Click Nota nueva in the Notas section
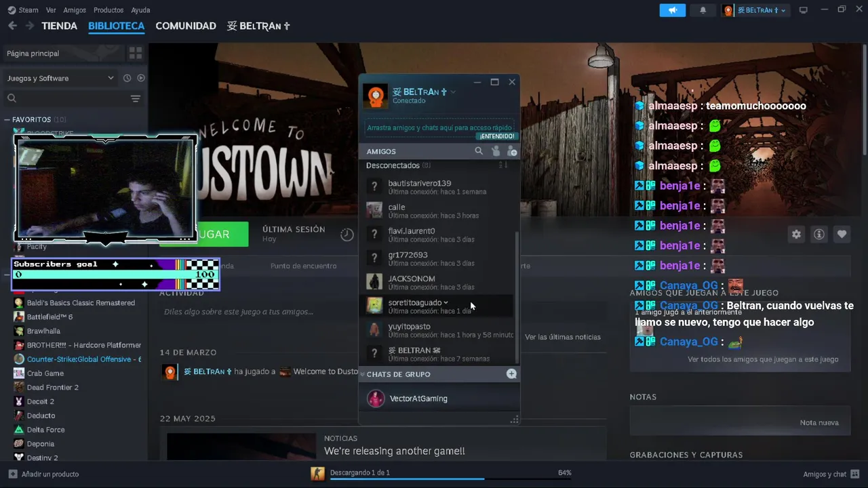 pyautogui.click(x=819, y=422)
